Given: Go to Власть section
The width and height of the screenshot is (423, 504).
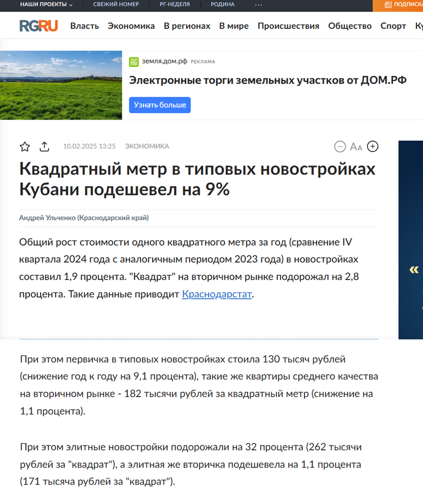Looking at the screenshot, I should pos(85,26).
